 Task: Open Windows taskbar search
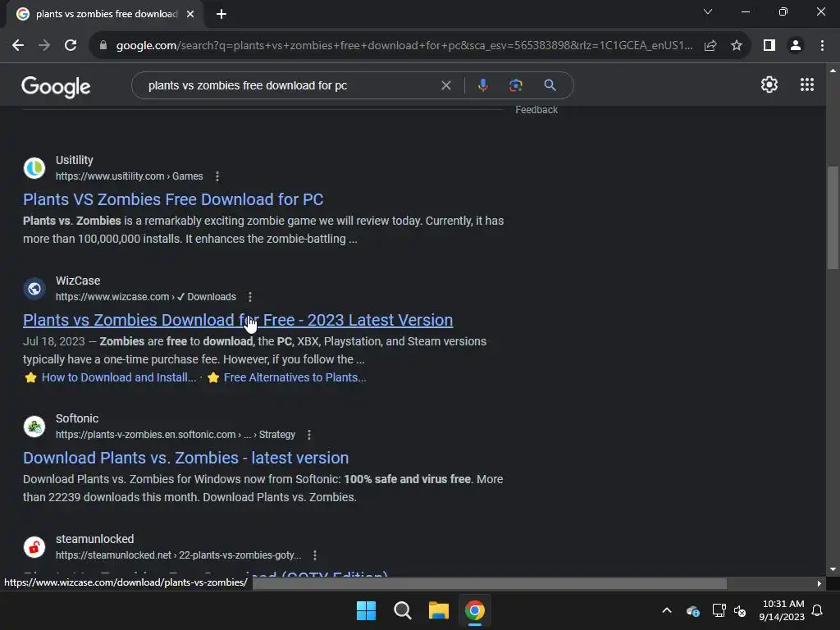pyautogui.click(x=402, y=610)
